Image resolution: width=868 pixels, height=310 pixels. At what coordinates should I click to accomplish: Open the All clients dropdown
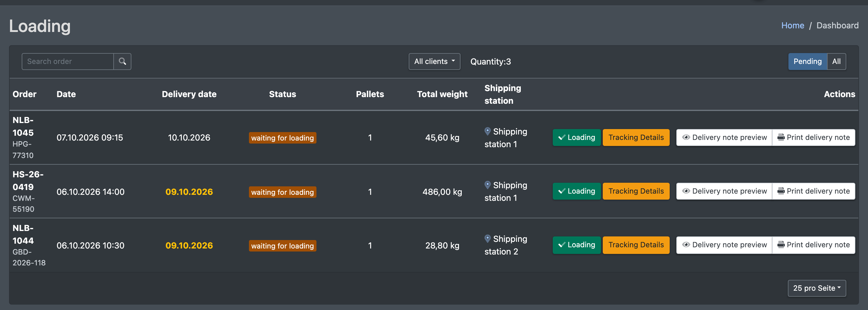[x=434, y=62]
